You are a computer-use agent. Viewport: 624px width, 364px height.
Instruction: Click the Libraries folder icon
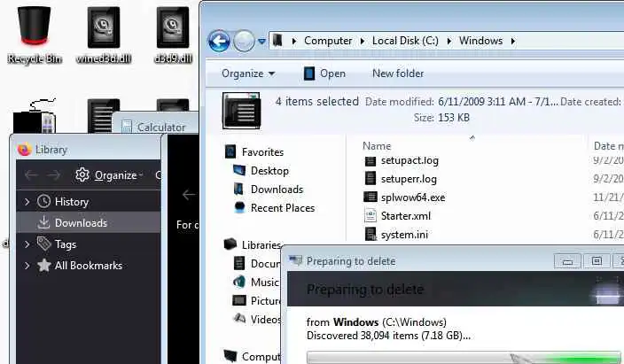[x=230, y=244]
